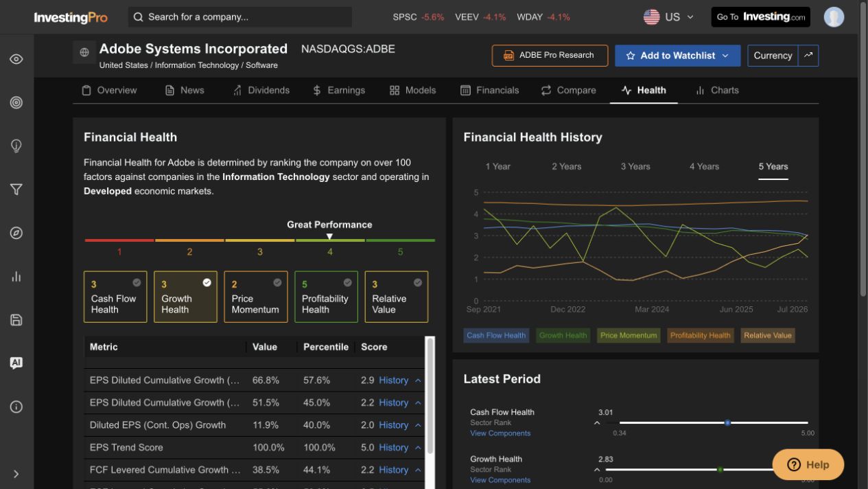The width and height of the screenshot is (868, 489).
Task: Click the InvestingPro logo
Action: (x=71, y=17)
